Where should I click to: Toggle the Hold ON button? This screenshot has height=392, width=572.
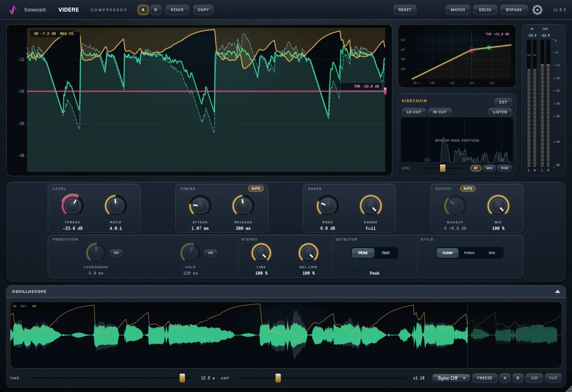[x=211, y=253]
